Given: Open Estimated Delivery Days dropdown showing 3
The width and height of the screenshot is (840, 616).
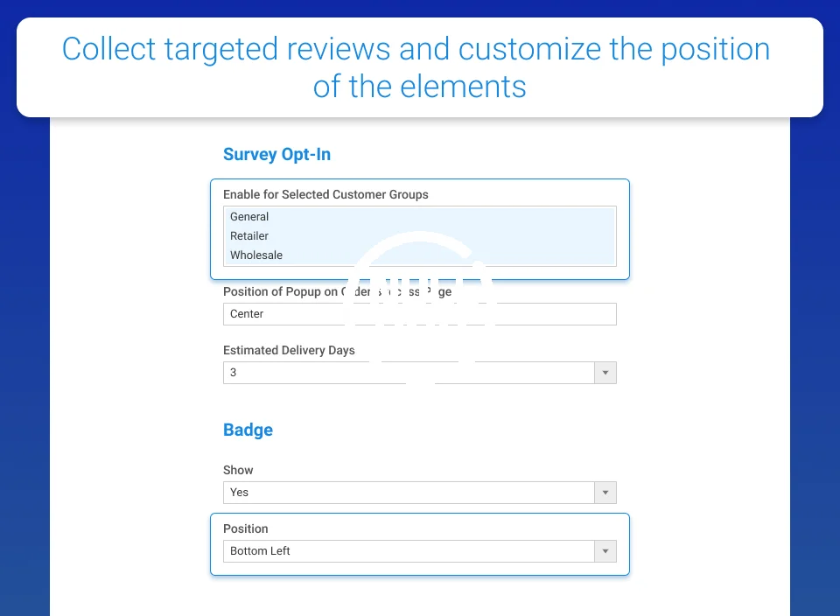Looking at the screenshot, I should click(x=407, y=373).
